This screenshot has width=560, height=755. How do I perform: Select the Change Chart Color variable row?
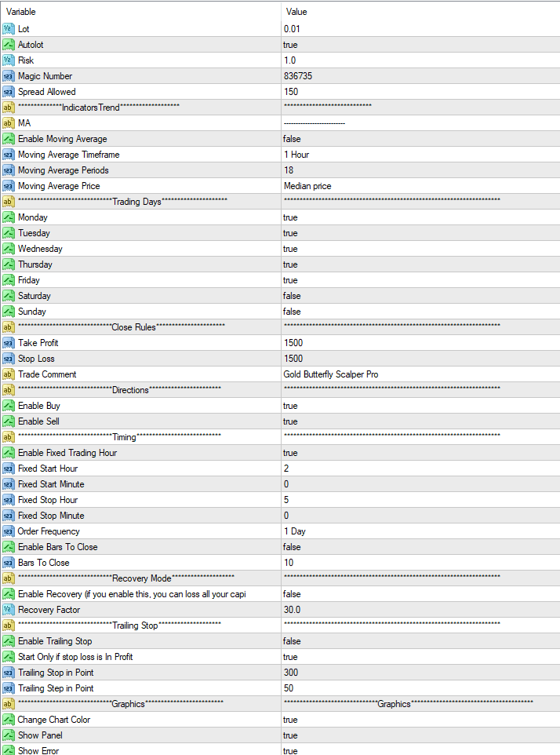[x=54, y=720]
